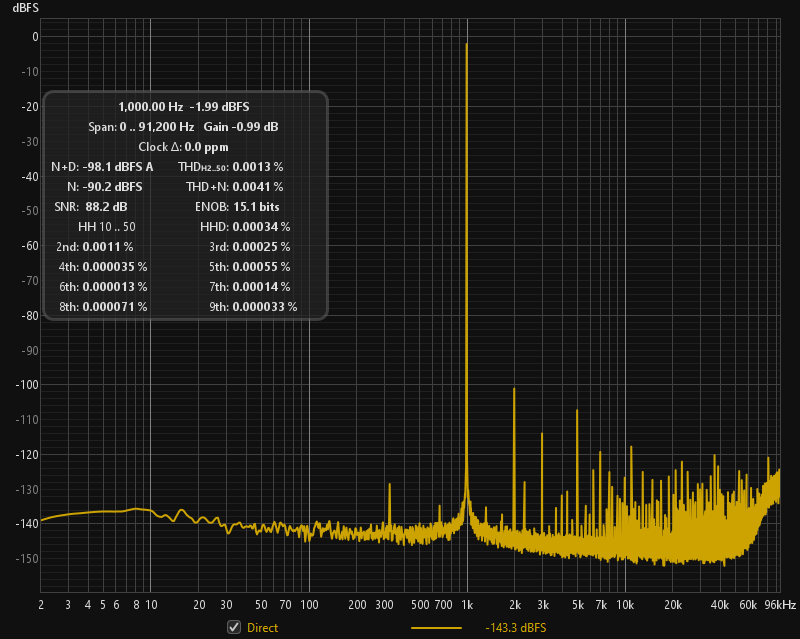This screenshot has height=639, width=800.
Task: Uncheck the Direct trace checkbox
Action: (x=234, y=627)
